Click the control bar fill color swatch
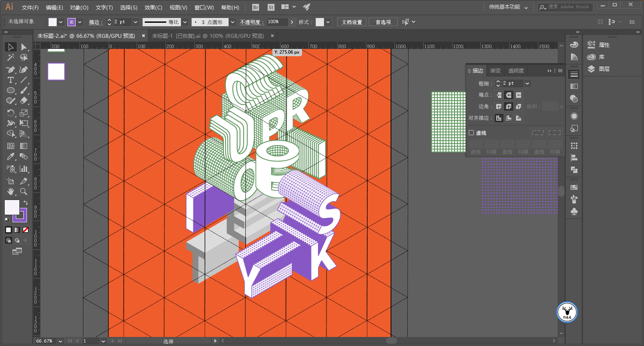This screenshot has height=346, width=644. point(53,22)
